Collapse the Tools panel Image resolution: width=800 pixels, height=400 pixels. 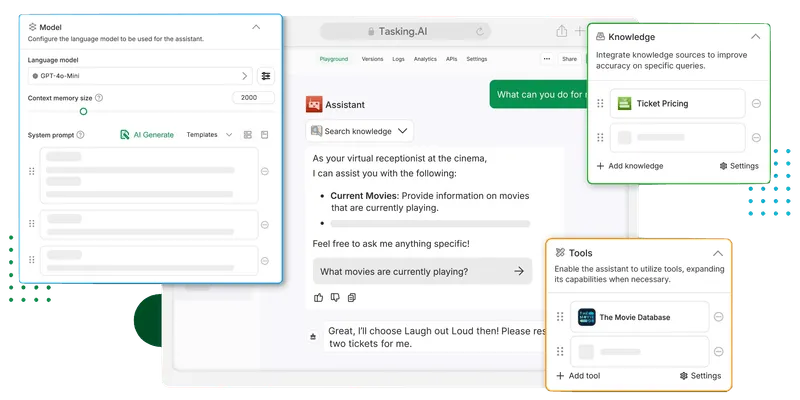coord(718,253)
